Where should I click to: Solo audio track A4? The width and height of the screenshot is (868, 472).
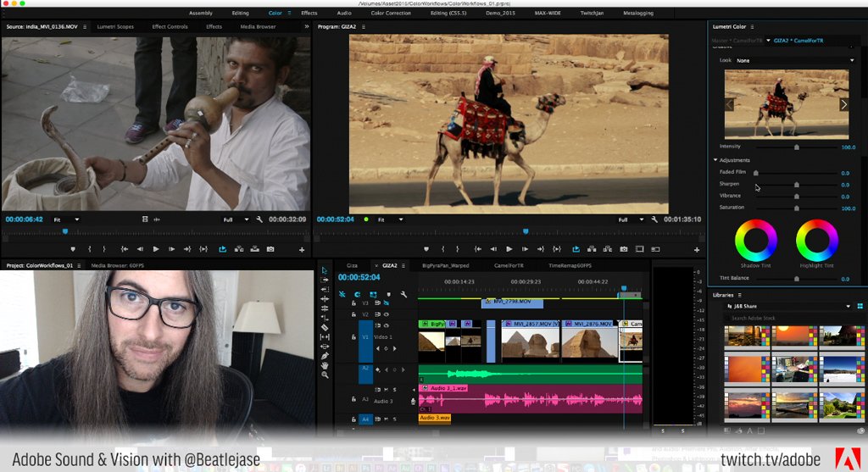[x=395, y=419]
